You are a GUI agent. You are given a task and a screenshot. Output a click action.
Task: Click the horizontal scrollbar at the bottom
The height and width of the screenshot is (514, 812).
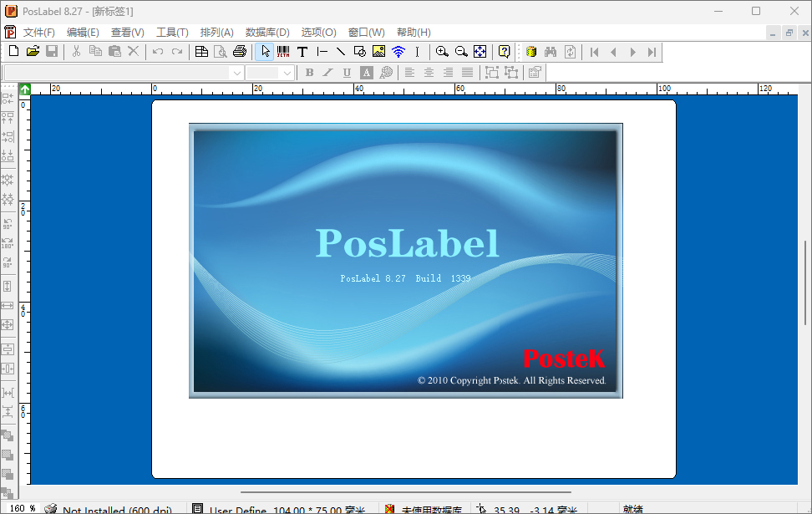point(406,492)
